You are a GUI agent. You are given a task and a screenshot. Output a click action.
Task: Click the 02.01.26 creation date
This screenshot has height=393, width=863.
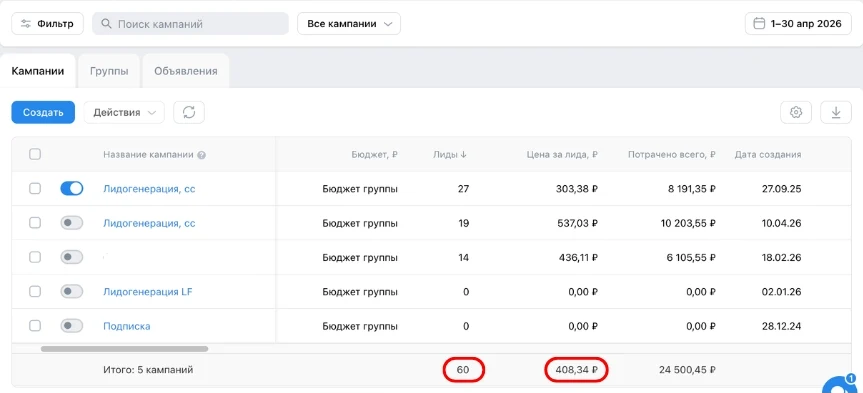pos(783,292)
